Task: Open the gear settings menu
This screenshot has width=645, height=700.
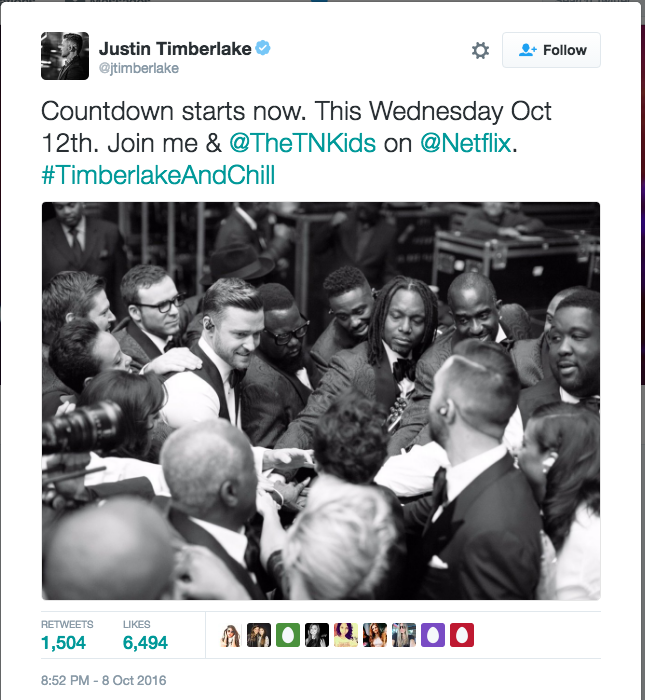Action: click(x=480, y=50)
